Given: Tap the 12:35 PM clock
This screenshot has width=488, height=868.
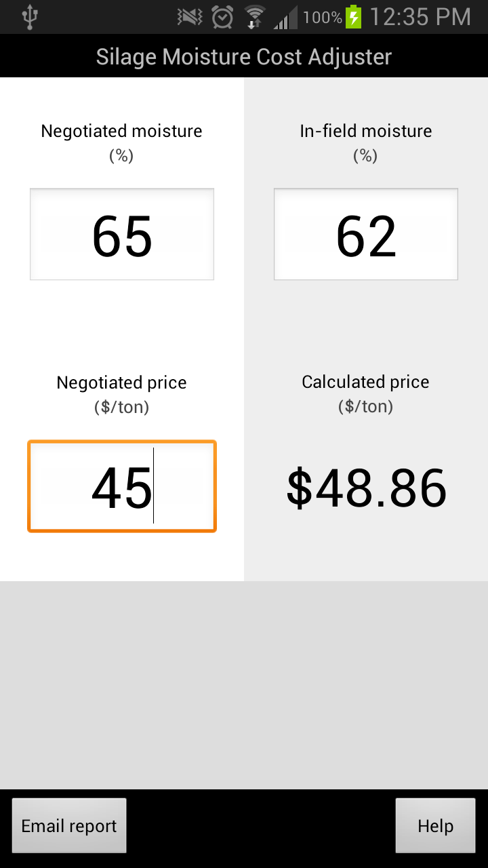Looking at the screenshot, I should click(x=420, y=17).
